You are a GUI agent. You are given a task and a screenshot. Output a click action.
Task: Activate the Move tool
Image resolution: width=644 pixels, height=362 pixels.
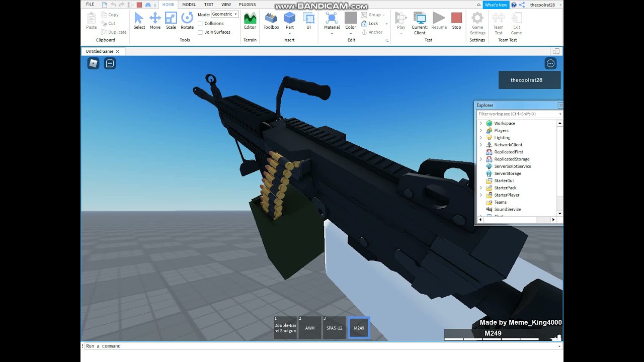(155, 21)
